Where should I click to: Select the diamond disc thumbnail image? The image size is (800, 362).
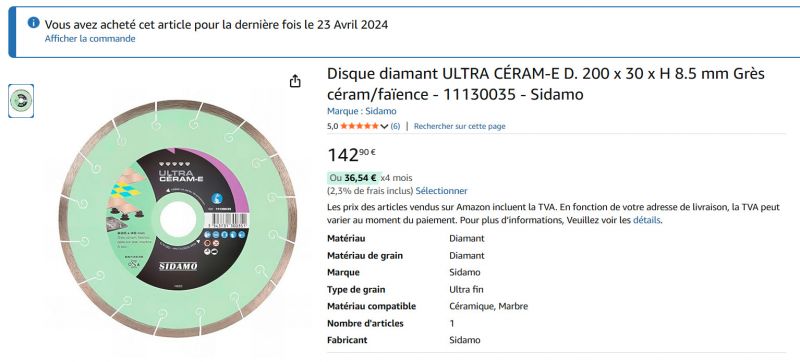coord(21,100)
